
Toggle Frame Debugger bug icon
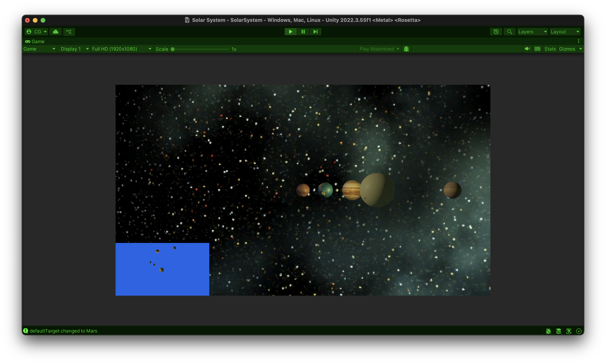(x=406, y=49)
